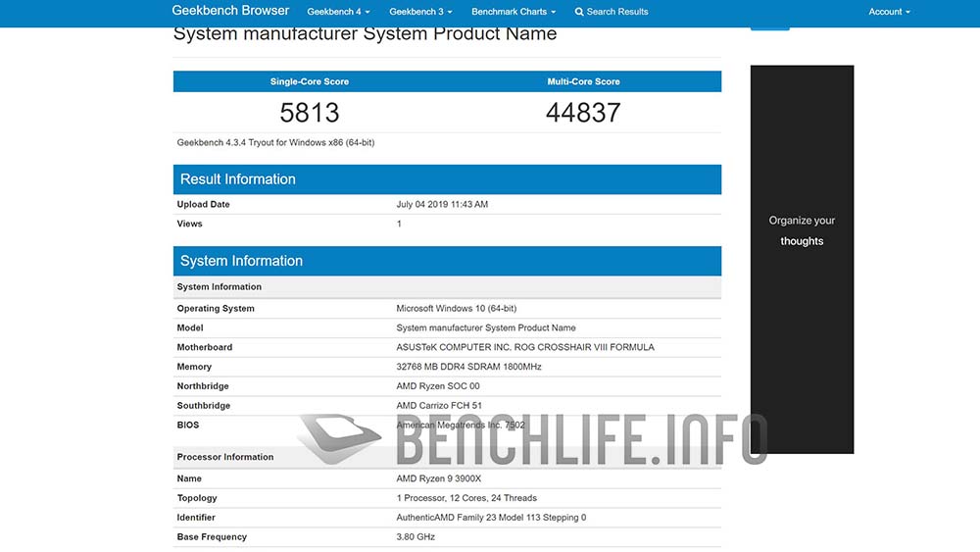Select the 32768 MB DDR4 memory value
Image resolution: width=980 pixels, height=552 pixels.
click(468, 367)
